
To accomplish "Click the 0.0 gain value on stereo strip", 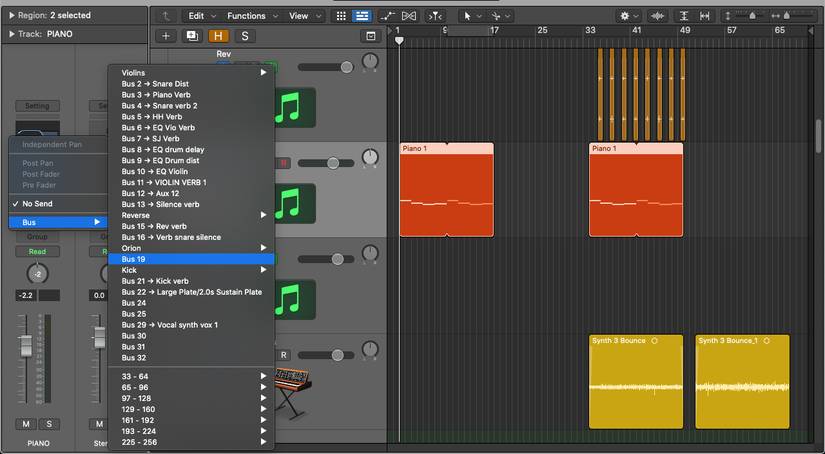I will tap(99, 296).
